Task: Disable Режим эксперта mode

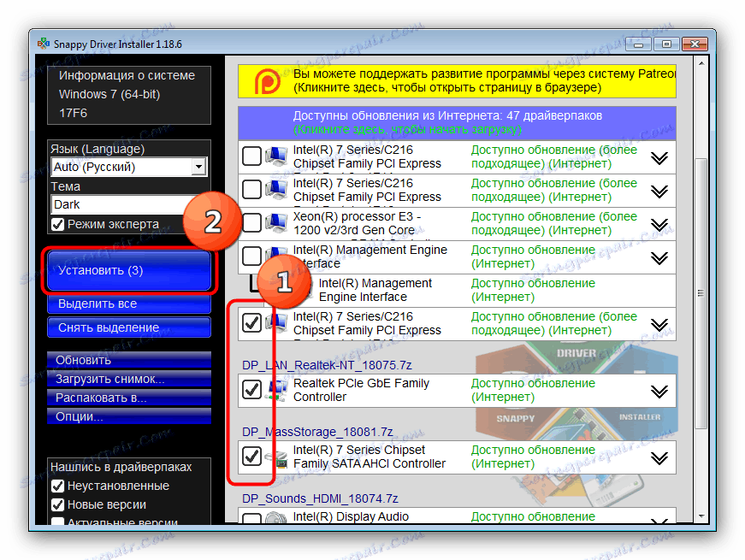Action: pyautogui.click(x=59, y=223)
